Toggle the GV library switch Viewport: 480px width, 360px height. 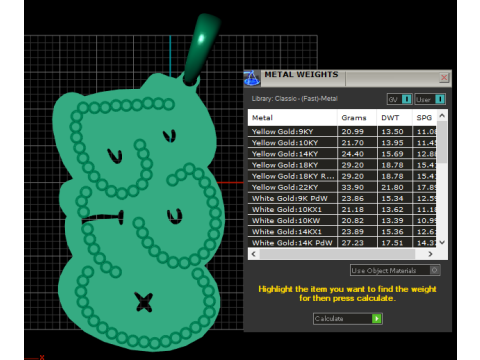coord(400,99)
